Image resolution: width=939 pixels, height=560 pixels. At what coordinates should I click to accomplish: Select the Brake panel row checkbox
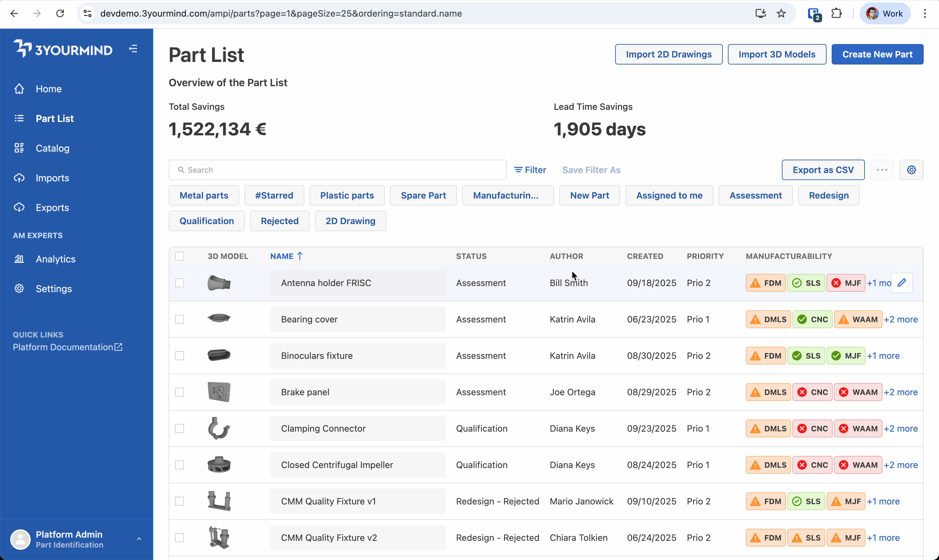[179, 392]
